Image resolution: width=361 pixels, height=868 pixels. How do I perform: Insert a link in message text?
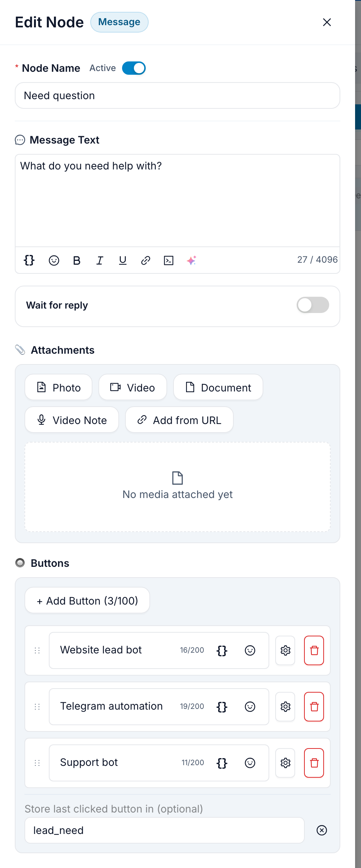146,260
